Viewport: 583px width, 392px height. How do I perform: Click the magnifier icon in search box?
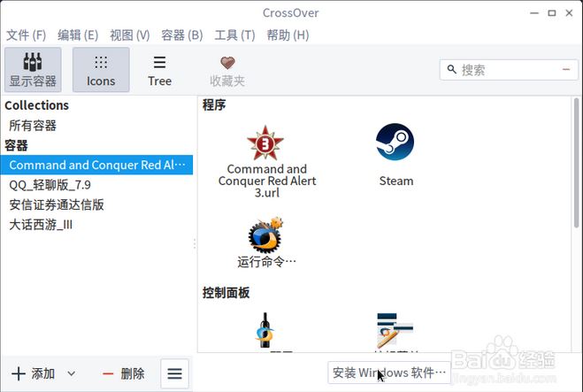point(451,70)
